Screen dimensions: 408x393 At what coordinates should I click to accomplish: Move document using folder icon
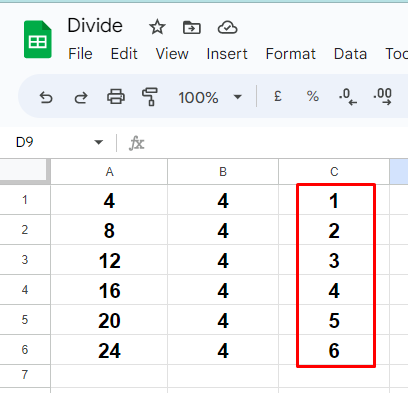(192, 27)
